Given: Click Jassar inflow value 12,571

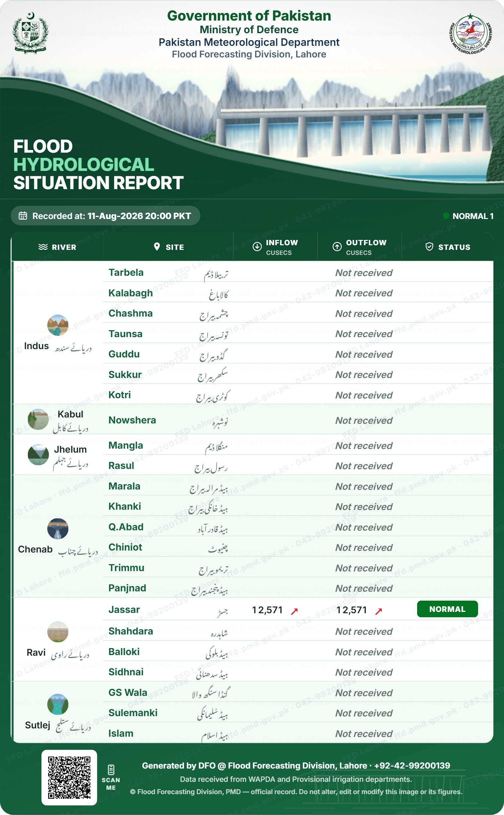Looking at the screenshot, I should tap(267, 610).
